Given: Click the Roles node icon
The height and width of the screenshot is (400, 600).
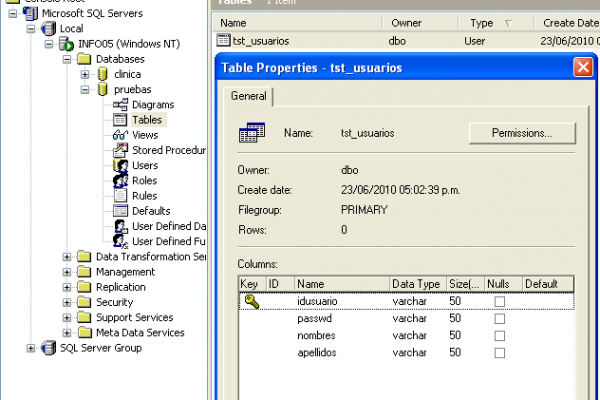Looking at the screenshot, I should 120,180.
